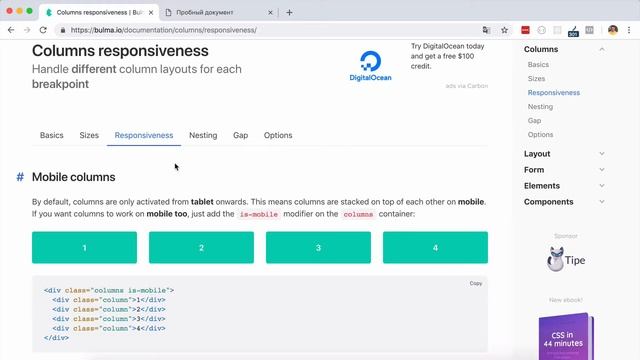Open the Basics tab
640x360 pixels.
point(51,135)
